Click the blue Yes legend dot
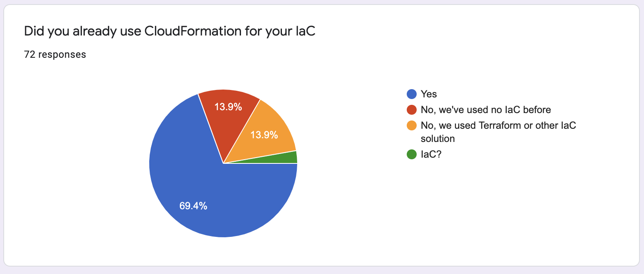The image size is (644, 274). [x=411, y=94]
